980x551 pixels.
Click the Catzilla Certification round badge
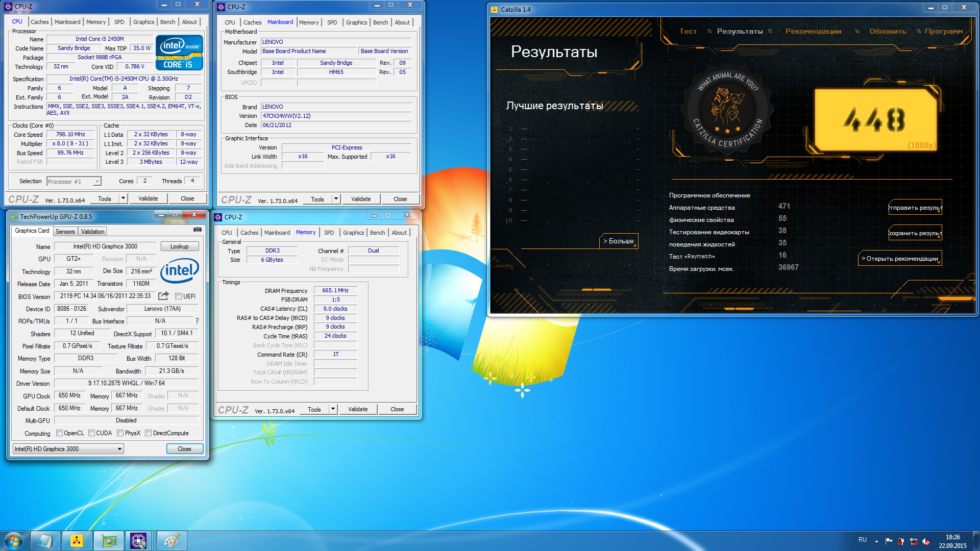click(727, 110)
